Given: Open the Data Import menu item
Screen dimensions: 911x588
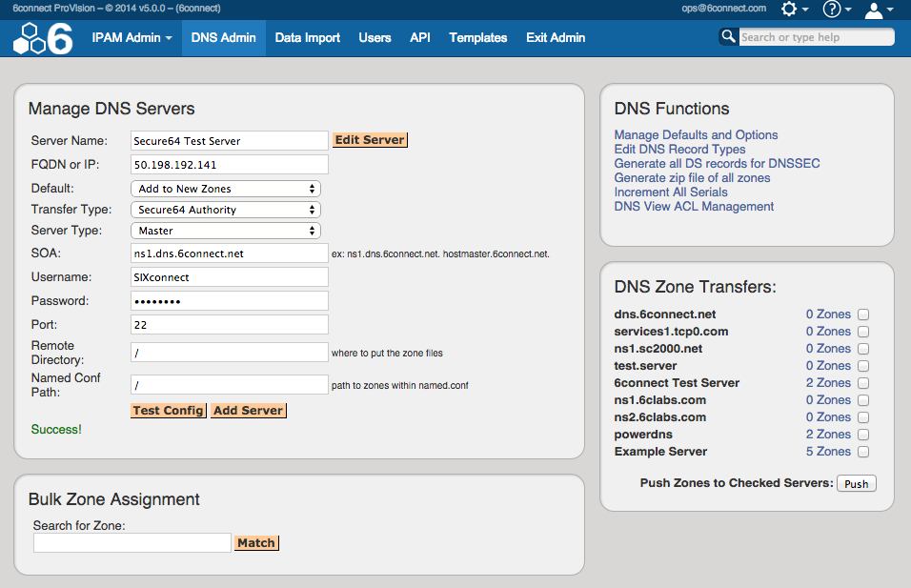Looking at the screenshot, I should click(308, 38).
